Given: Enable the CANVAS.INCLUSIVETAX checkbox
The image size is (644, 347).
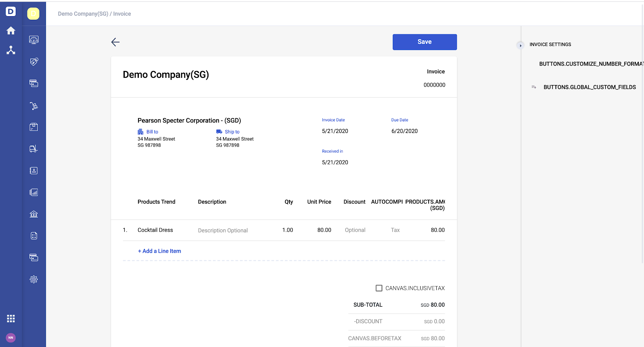Looking at the screenshot, I should tap(379, 288).
